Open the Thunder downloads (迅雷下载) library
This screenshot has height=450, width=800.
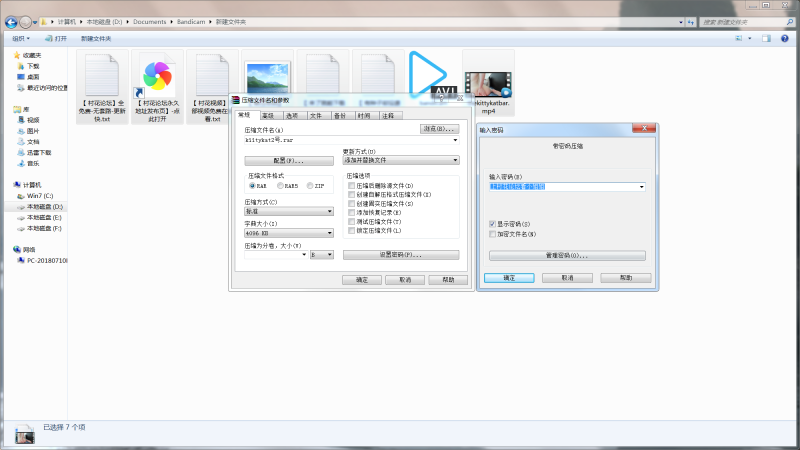(x=34, y=153)
